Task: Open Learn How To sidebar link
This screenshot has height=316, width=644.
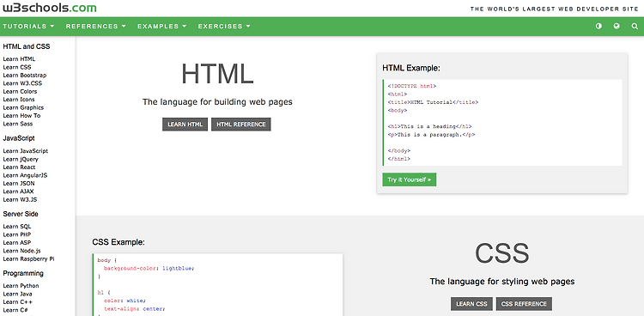Action: 21,115
